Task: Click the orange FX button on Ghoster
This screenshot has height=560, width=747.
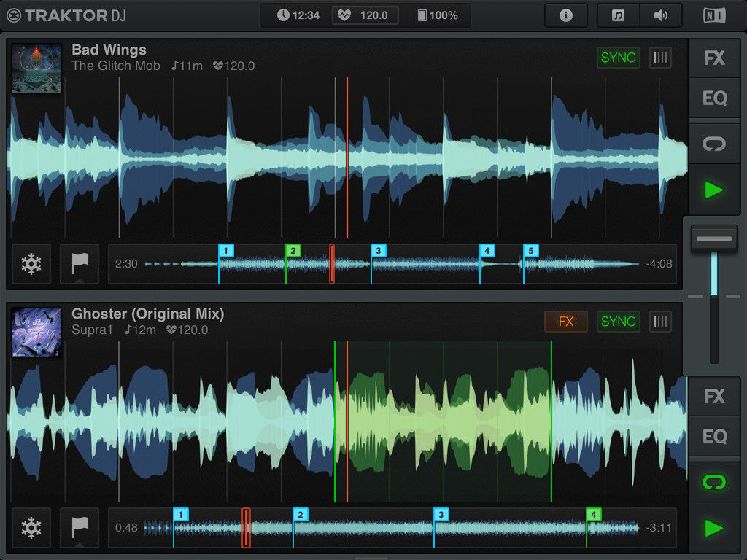Action: [x=565, y=322]
